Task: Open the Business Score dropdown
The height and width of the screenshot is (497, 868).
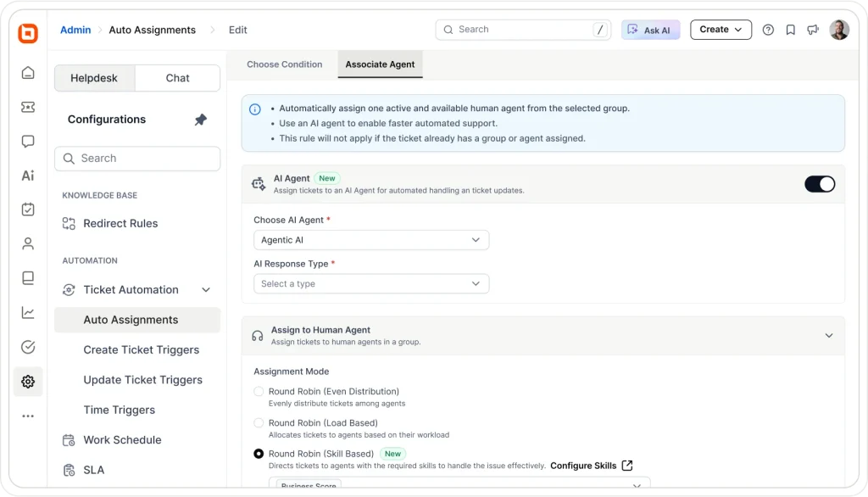Action: point(459,483)
